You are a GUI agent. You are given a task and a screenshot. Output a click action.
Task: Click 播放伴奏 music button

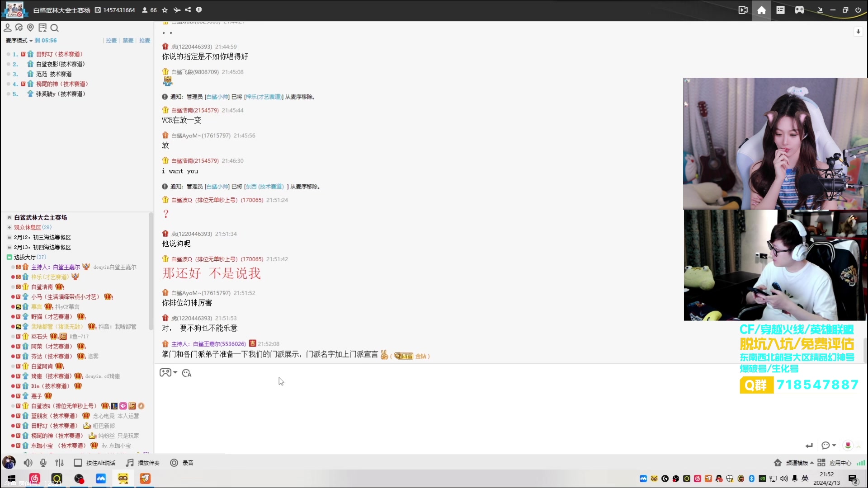tap(143, 463)
